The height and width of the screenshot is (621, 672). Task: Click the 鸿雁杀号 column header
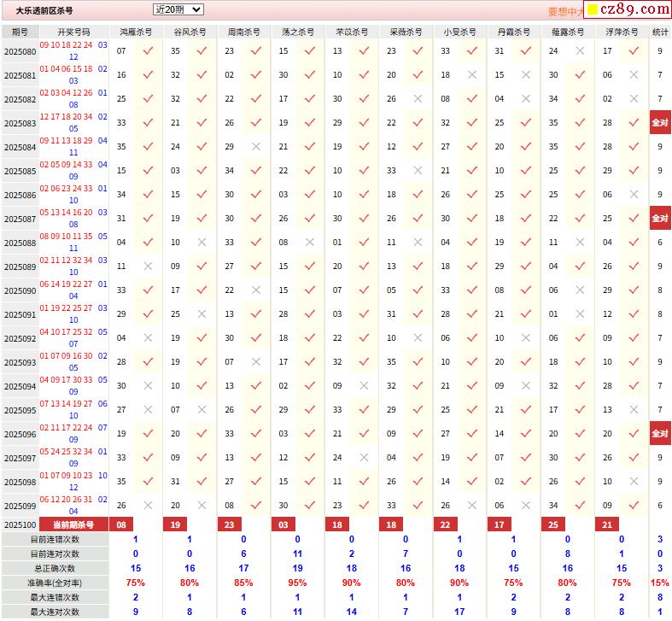click(136, 32)
